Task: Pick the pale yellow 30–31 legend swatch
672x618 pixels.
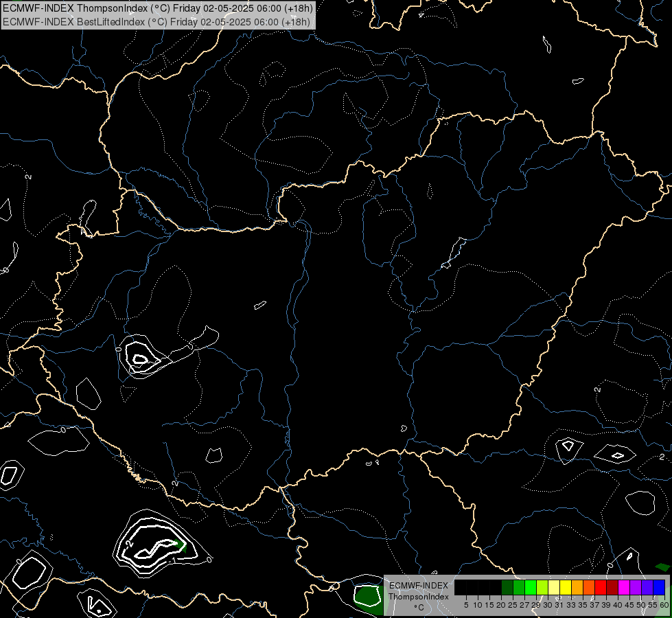Action: 554,587
